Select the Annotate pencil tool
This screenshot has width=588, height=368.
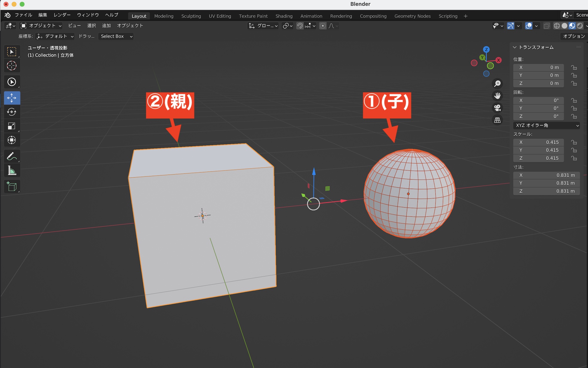tap(12, 156)
